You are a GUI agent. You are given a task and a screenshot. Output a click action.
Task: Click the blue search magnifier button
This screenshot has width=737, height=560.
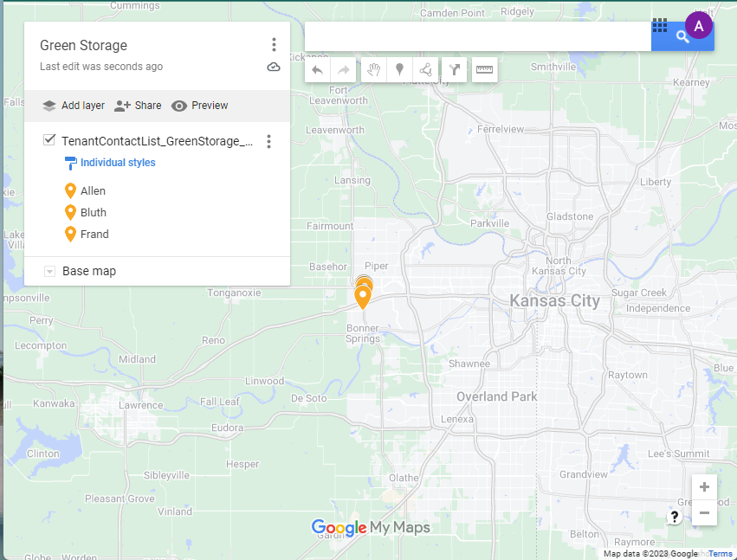pyautogui.click(x=682, y=36)
